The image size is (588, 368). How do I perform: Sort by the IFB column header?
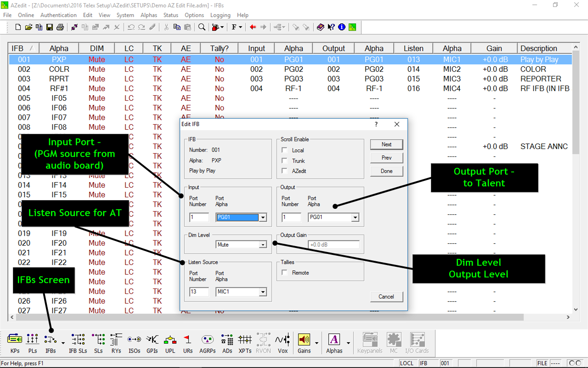(x=24, y=48)
